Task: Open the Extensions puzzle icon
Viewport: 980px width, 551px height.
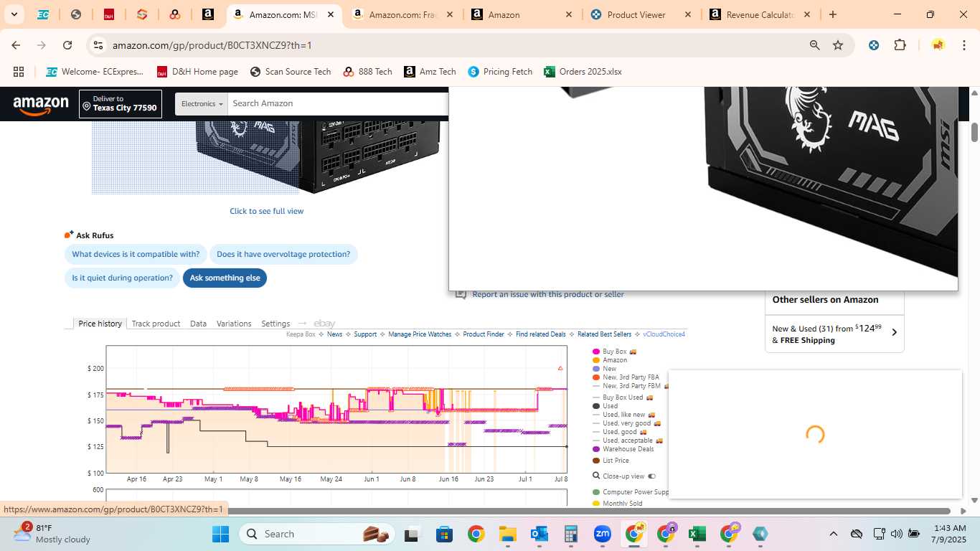Action: (900, 45)
